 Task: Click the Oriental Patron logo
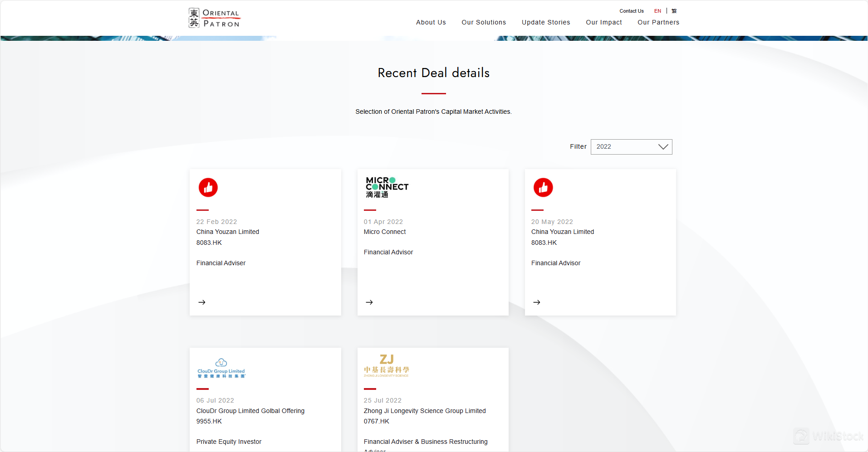pos(214,18)
